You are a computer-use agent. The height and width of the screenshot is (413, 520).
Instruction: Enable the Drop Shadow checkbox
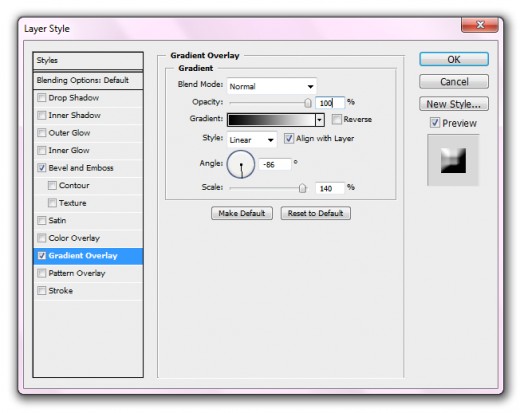coord(42,98)
